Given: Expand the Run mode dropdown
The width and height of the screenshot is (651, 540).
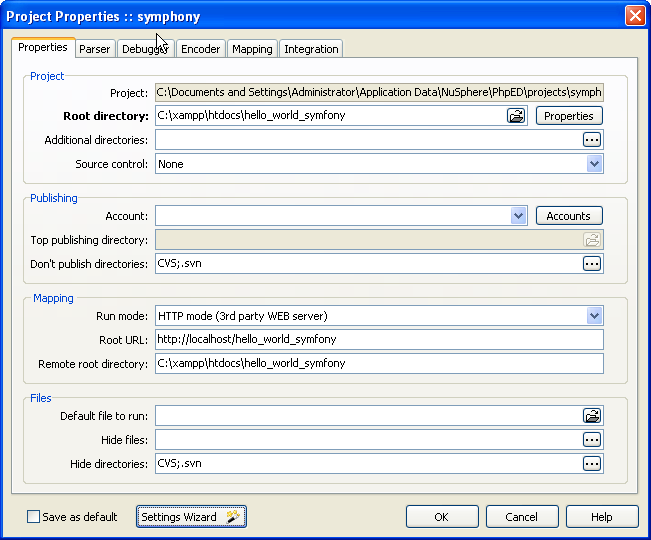Looking at the screenshot, I should pos(594,316).
